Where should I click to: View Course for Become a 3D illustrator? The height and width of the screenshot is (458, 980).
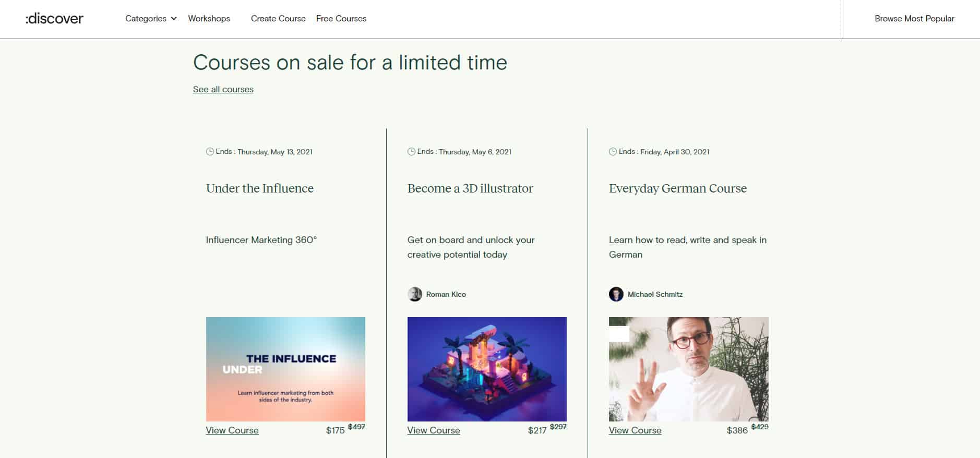click(434, 430)
